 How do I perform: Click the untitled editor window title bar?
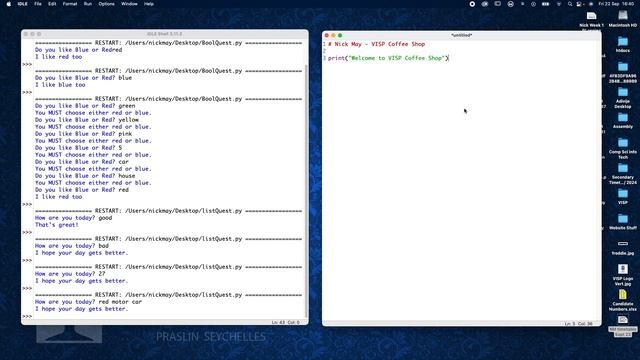(462, 36)
